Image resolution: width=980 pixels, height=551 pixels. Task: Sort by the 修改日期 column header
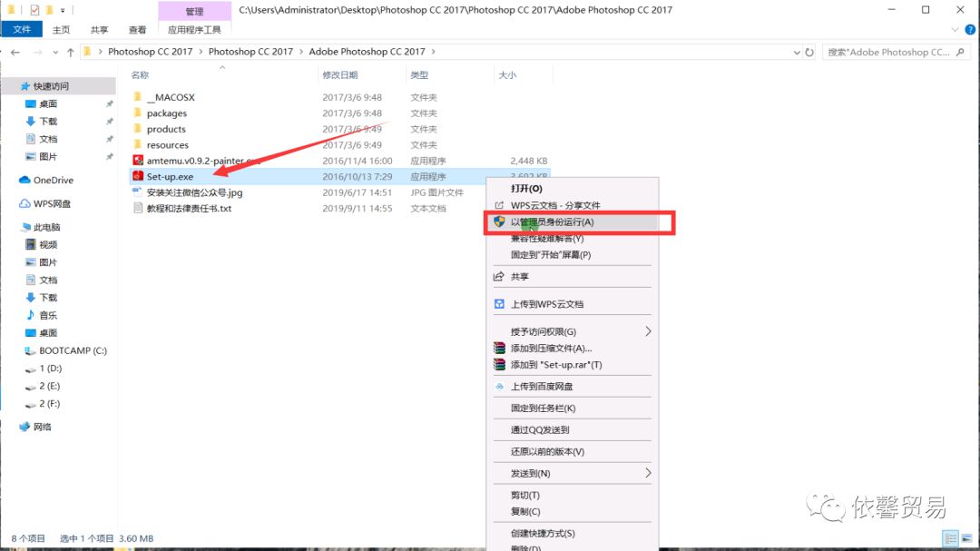(340, 75)
